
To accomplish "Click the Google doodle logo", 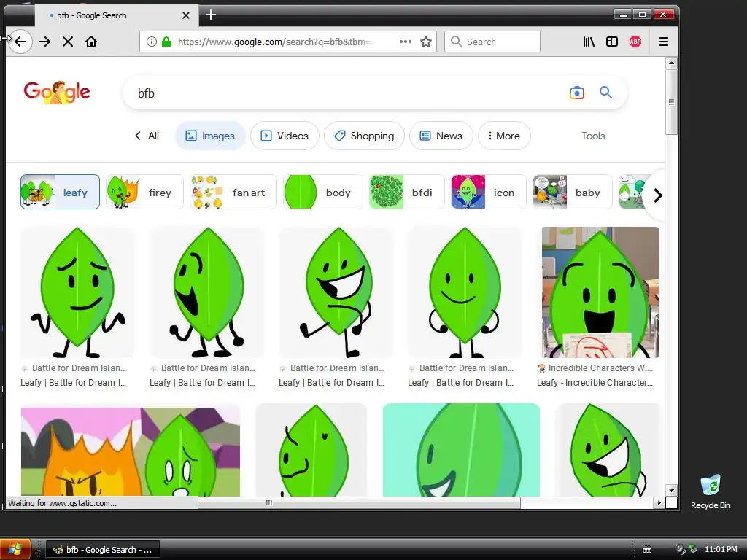I will click(57, 93).
